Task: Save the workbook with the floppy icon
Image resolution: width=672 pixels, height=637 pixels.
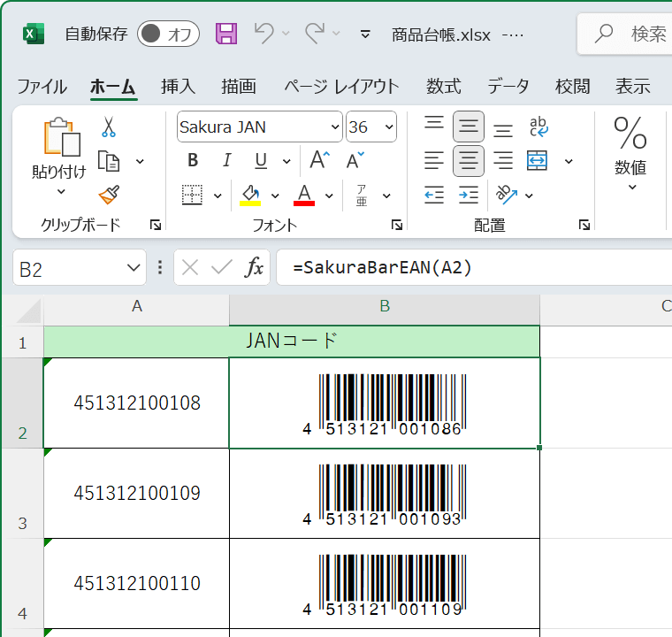Action: tap(226, 34)
